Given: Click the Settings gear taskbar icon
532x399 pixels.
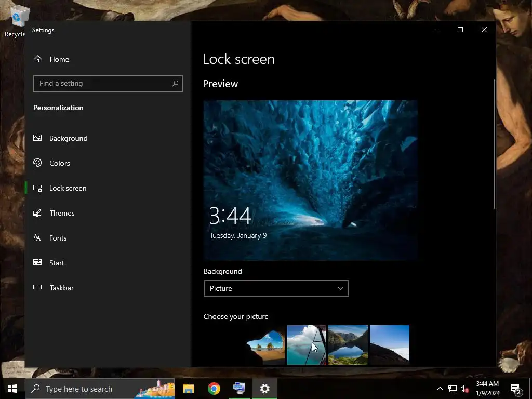Looking at the screenshot, I should (x=264, y=389).
